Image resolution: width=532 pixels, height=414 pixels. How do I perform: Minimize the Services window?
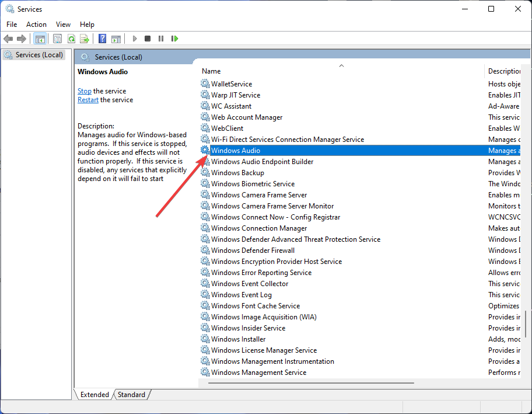tap(465, 9)
